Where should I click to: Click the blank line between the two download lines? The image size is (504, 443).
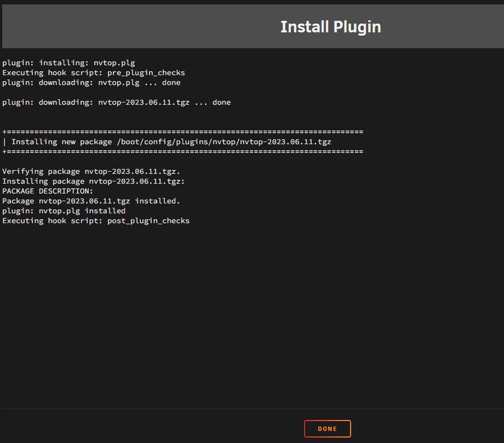pos(116,93)
